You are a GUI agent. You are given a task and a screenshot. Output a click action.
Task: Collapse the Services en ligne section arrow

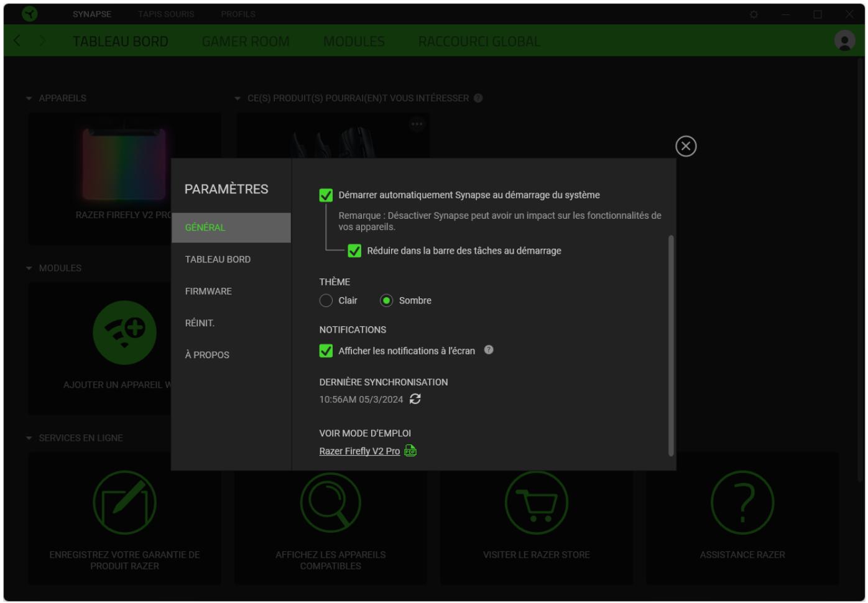click(x=29, y=438)
